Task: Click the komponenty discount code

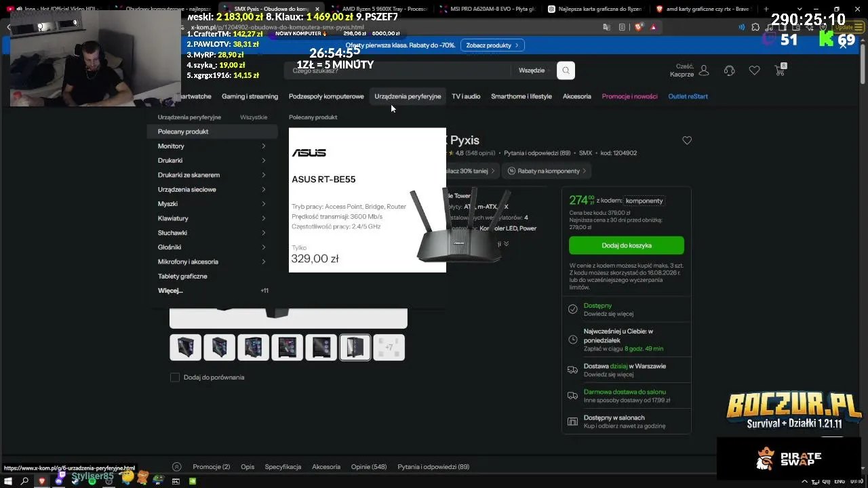Action: 644,201
